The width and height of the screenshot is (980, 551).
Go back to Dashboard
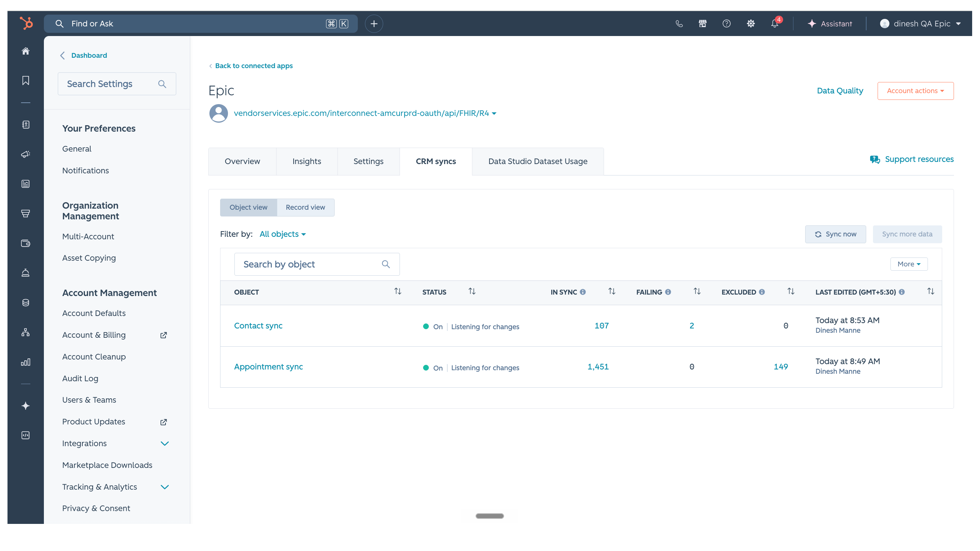coord(83,56)
